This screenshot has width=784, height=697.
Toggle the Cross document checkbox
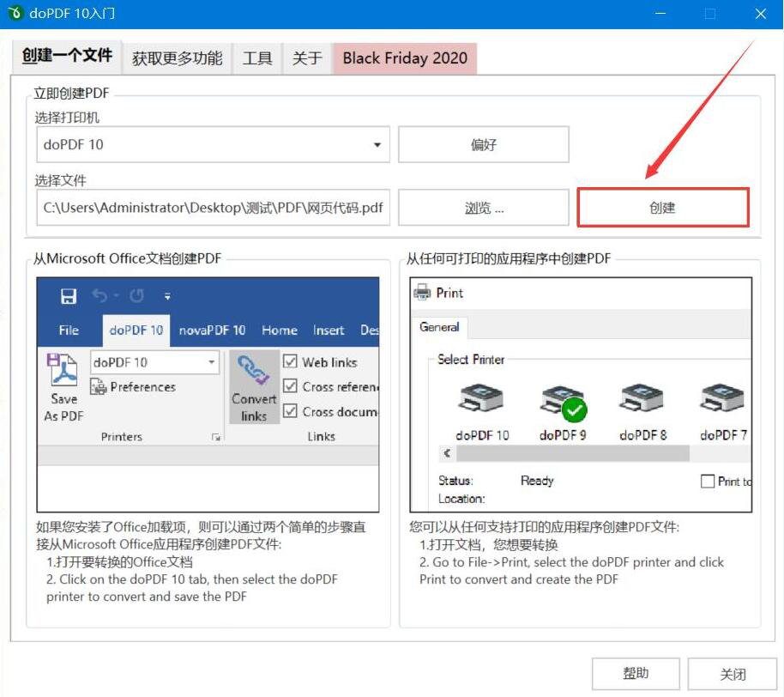point(290,411)
